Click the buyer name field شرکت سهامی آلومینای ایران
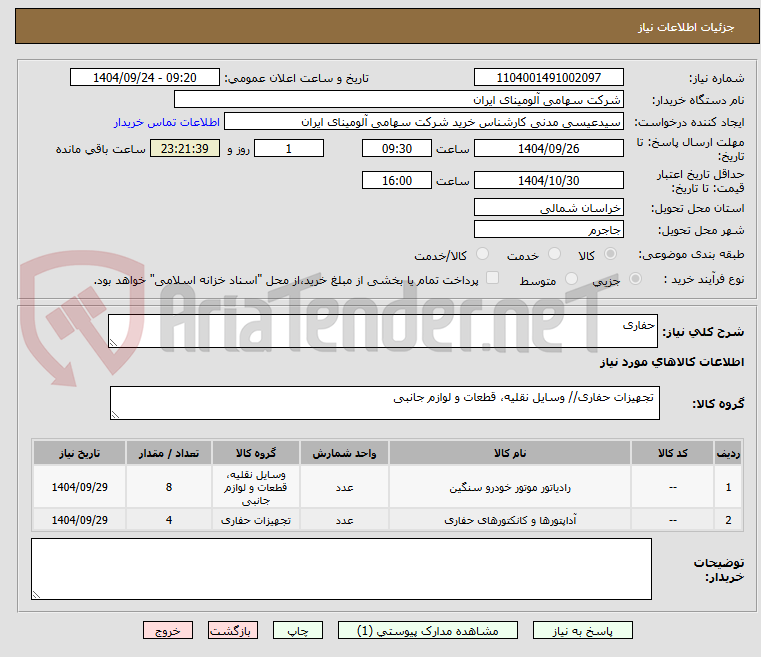Screen dimensions: 761x657 pos(398,99)
